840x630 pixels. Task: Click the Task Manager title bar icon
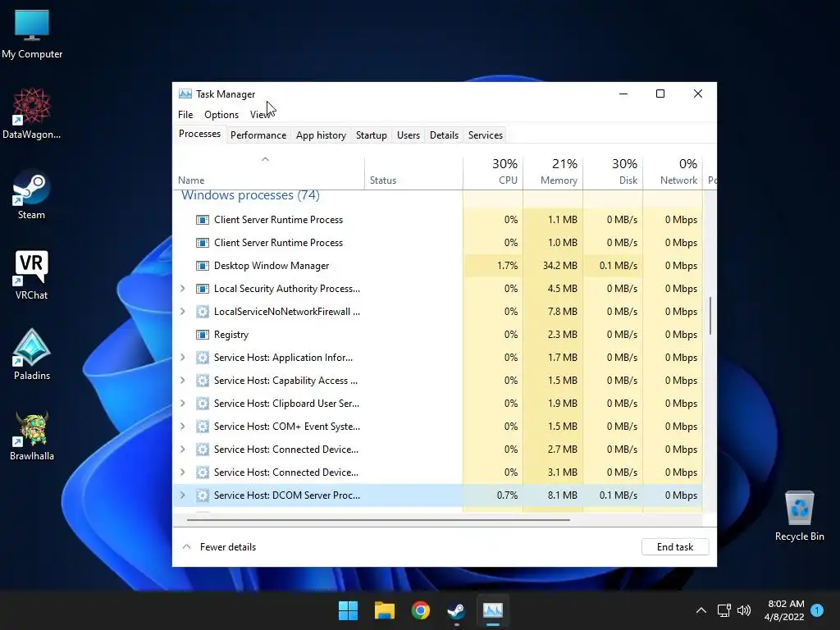[185, 94]
